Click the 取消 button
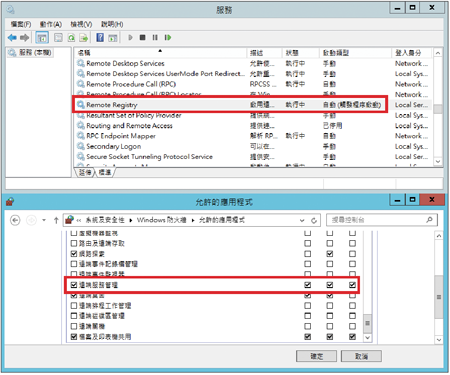Screen dimensions: 450x375 click(x=361, y=356)
